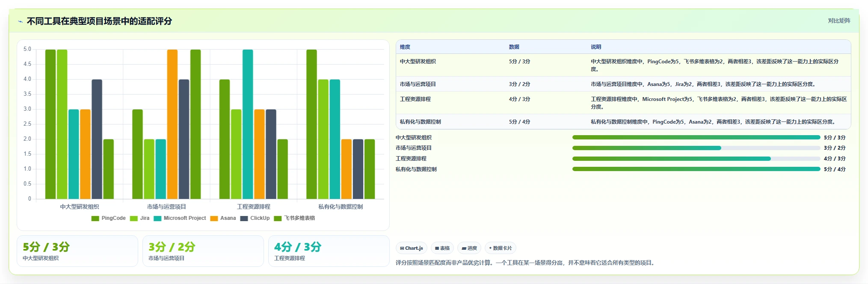Click the Microsoft Project bar in 工程资源排程 group

click(248, 124)
